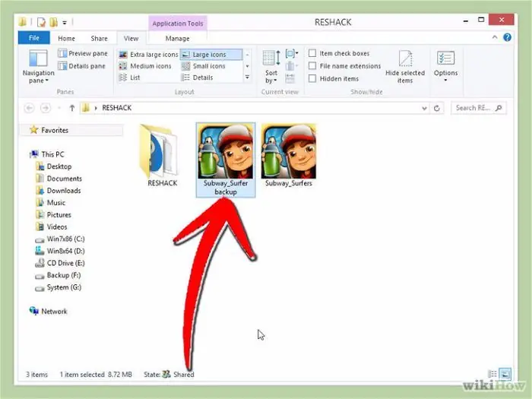532x399 pixels.
Task: Click RESHACK in the address bar
Action: (x=117, y=108)
